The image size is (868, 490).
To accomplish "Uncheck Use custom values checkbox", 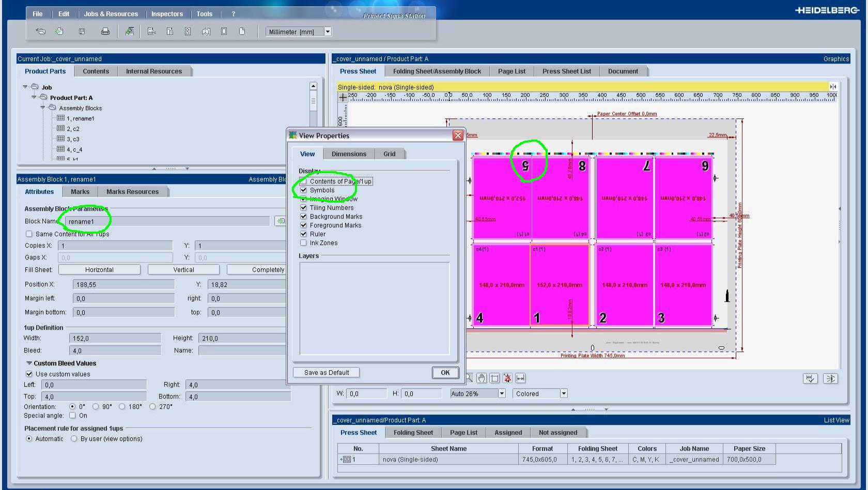I will coord(29,374).
